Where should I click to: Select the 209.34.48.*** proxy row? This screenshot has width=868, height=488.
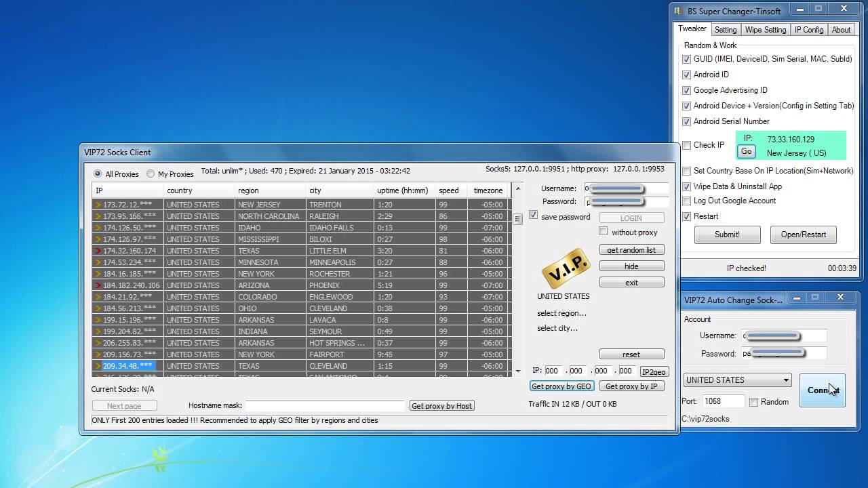(301, 366)
